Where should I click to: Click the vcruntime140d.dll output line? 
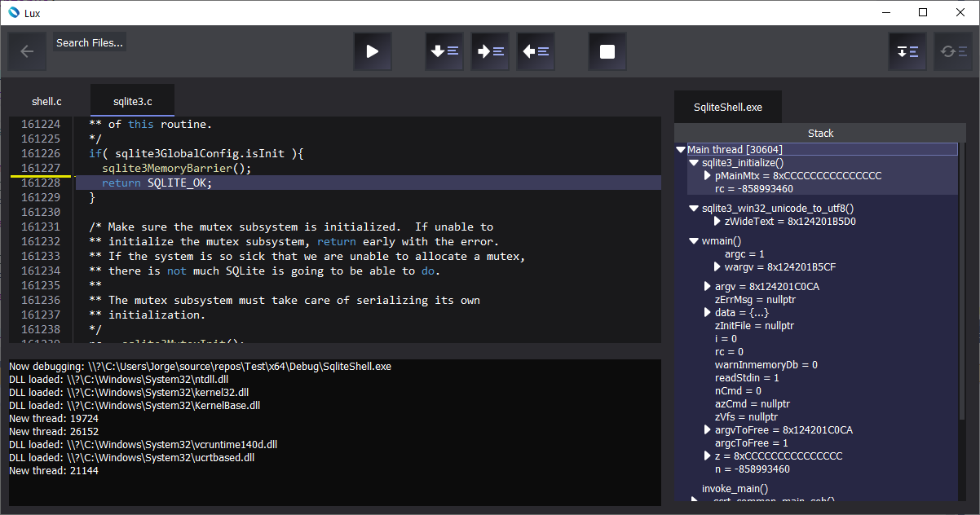pos(143,445)
